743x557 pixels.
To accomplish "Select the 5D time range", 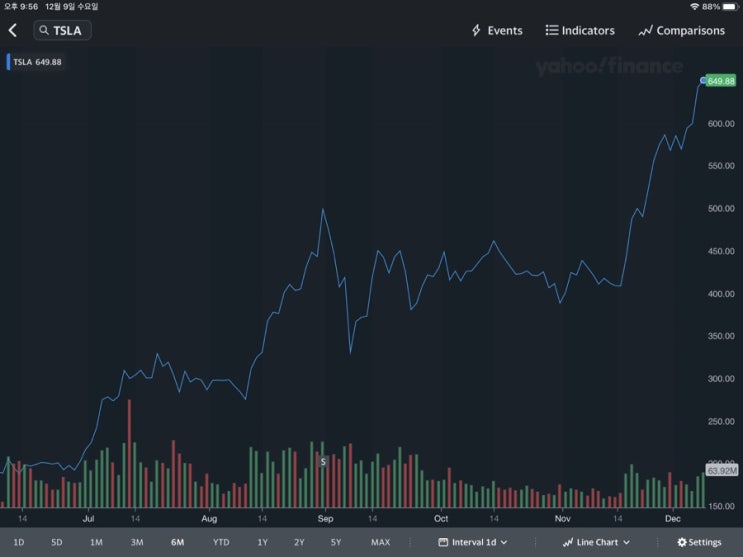I will click(x=57, y=542).
